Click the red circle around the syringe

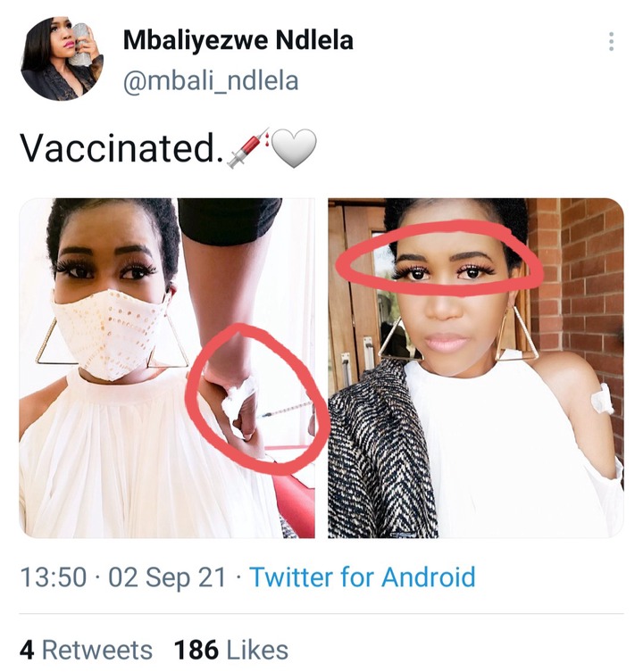(x=257, y=400)
